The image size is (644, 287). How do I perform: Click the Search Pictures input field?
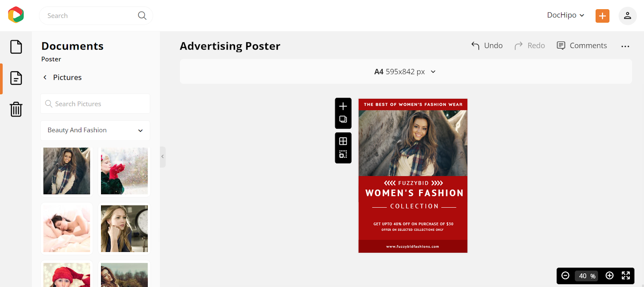(x=95, y=104)
